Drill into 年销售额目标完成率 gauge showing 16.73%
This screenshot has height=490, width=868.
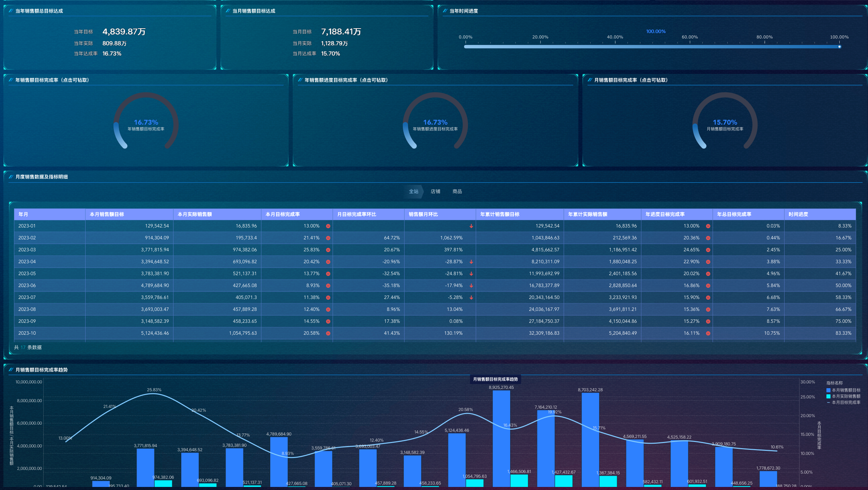[146, 123]
